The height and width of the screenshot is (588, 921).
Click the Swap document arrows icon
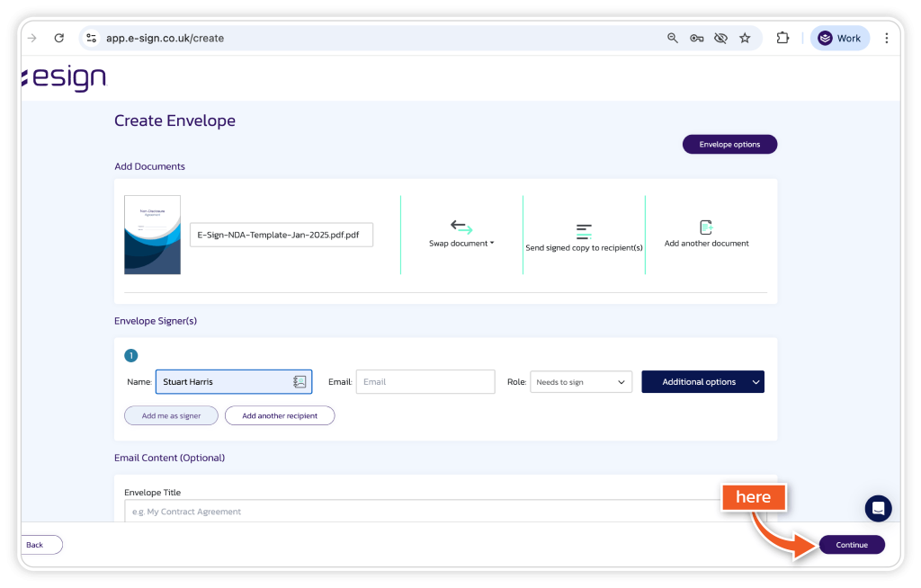[461, 227]
